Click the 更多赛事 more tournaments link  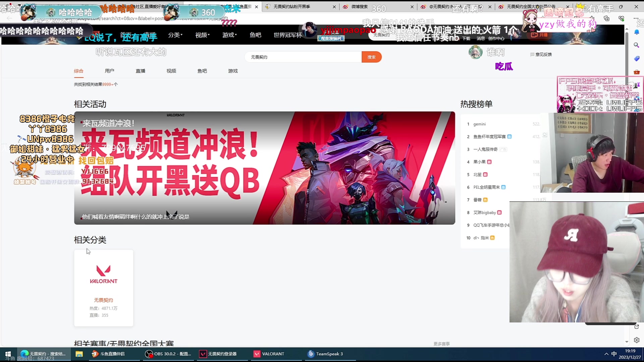[441, 344]
